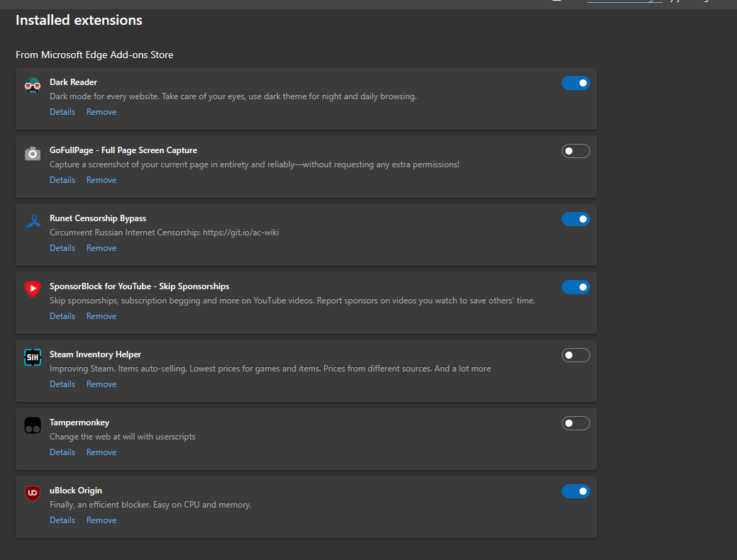Click the uBlock Origin description text

[151, 505]
